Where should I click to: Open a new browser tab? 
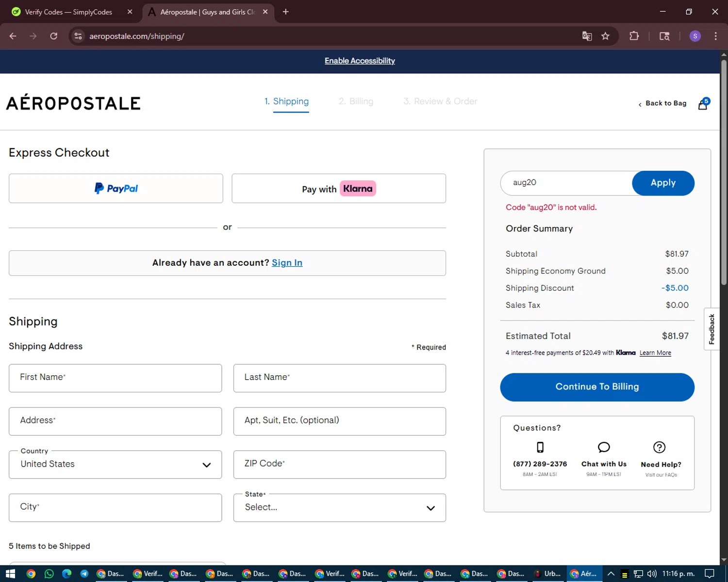pyautogui.click(x=286, y=12)
